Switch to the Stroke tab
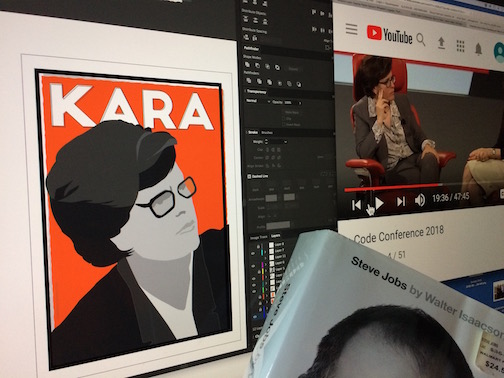The width and height of the screenshot is (504, 378). [x=253, y=132]
